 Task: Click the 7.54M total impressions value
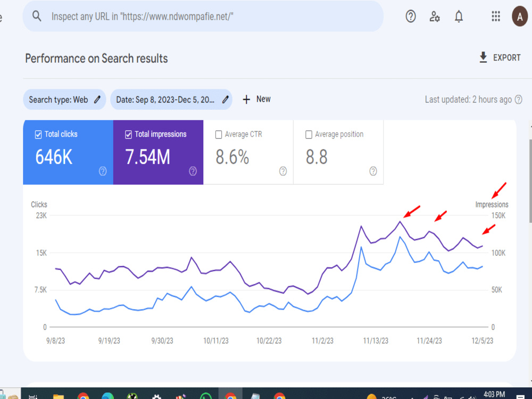[x=147, y=157]
